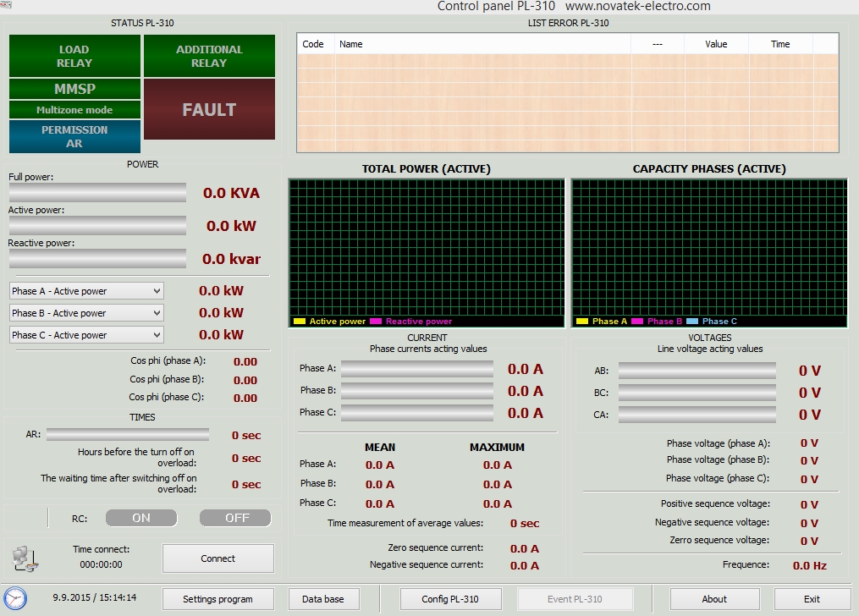Click the LOAD RELAY status indicator
The image size is (859, 616).
[74, 56]
